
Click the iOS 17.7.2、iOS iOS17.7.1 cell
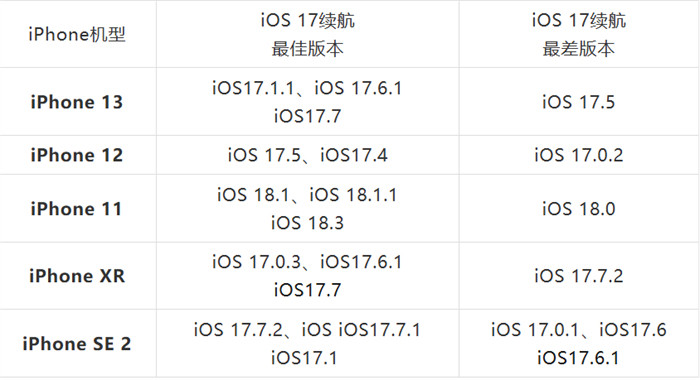(x=308, y=343)
